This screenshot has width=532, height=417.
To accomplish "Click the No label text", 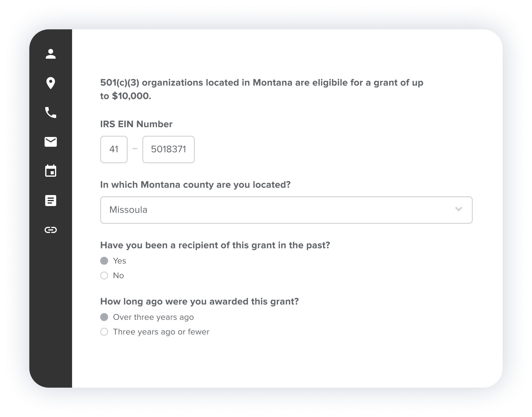I will 118,275.
